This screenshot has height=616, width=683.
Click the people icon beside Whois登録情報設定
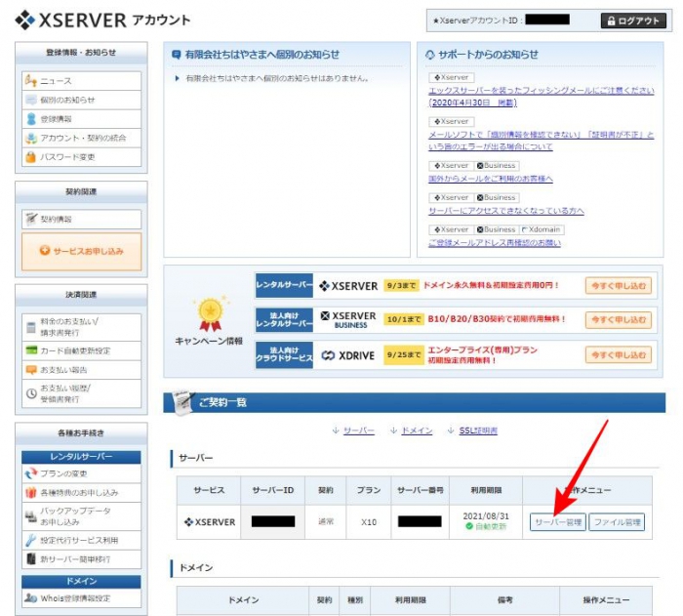pyautogui.click(x=30, y=597)
